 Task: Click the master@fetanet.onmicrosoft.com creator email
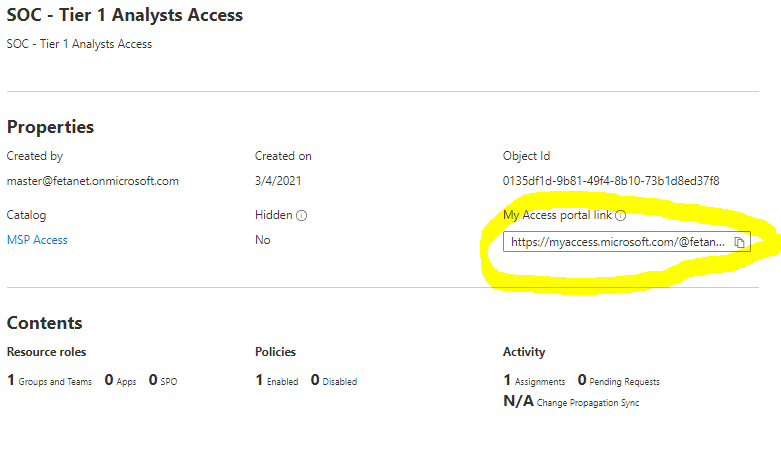click(92, 181)
